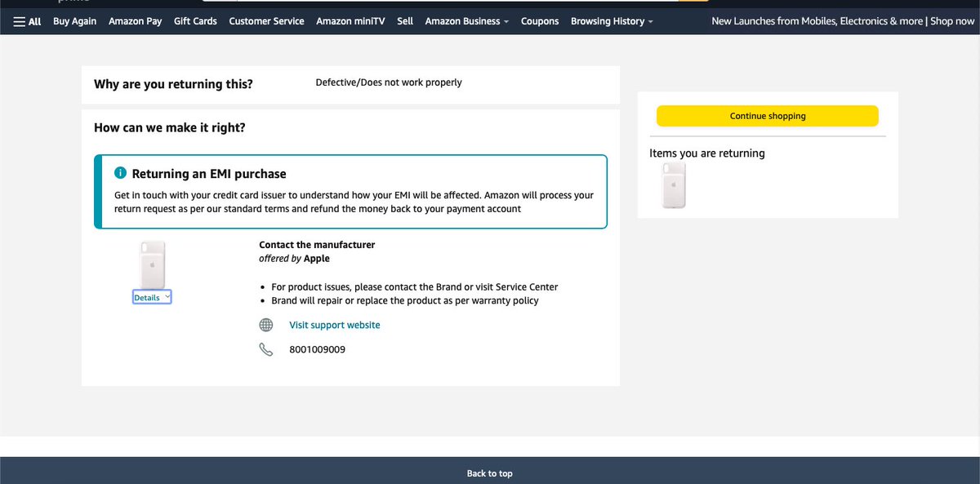The height and width of the screenshot is (484, 980).
Task: Go to Customer Service
Action: (x=266, y=21)
